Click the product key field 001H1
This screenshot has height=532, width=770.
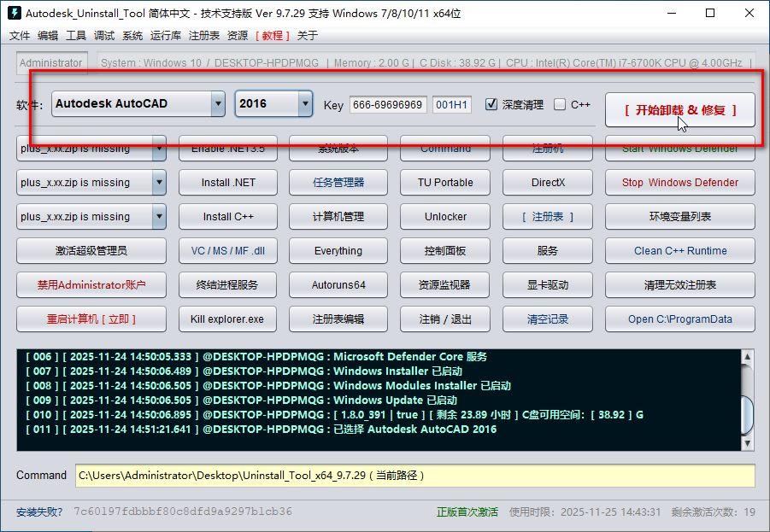click(x=451, y=104)
